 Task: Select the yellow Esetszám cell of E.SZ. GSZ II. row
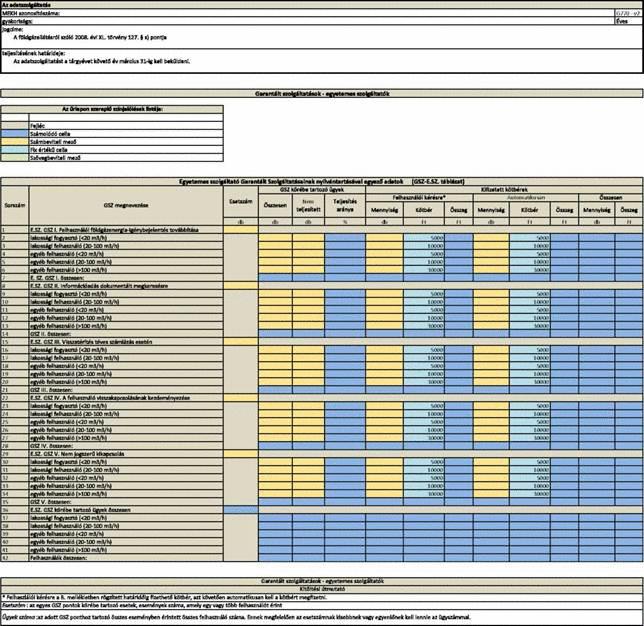click(241, 286)
